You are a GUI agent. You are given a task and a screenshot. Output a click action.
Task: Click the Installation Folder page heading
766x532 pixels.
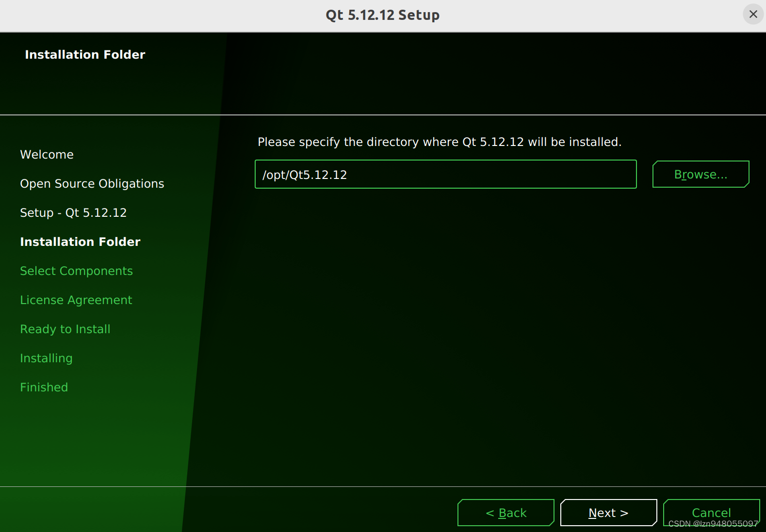click(x=85, y=55)
